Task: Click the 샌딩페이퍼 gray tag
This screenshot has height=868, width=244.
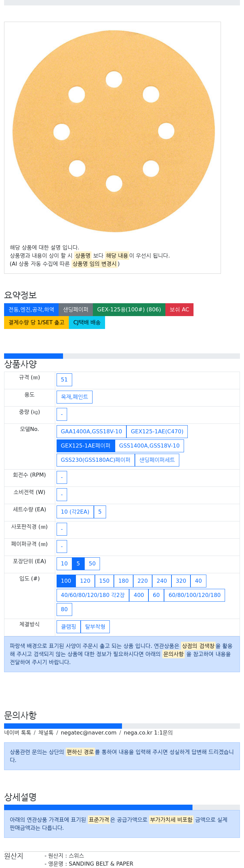Action: 76,310
